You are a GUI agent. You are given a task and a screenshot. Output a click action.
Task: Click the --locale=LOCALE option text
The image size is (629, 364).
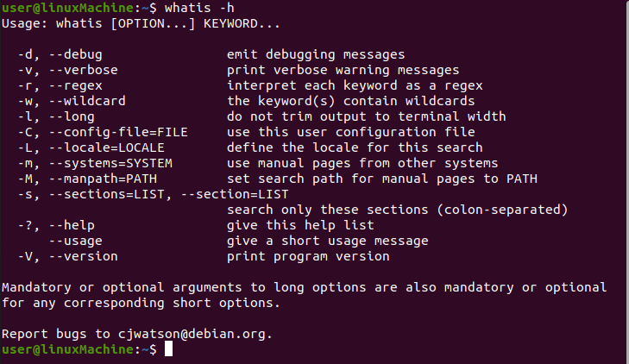coord(106,147)
